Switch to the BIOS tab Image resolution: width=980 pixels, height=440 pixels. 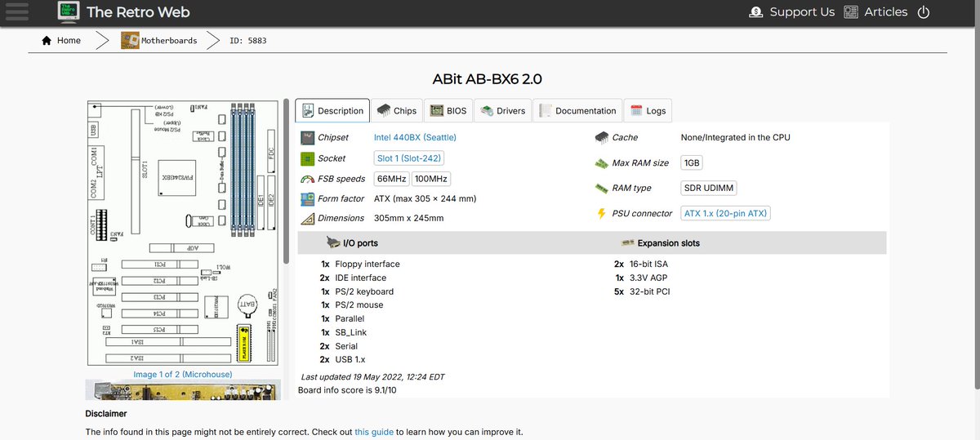click(448, 110)
